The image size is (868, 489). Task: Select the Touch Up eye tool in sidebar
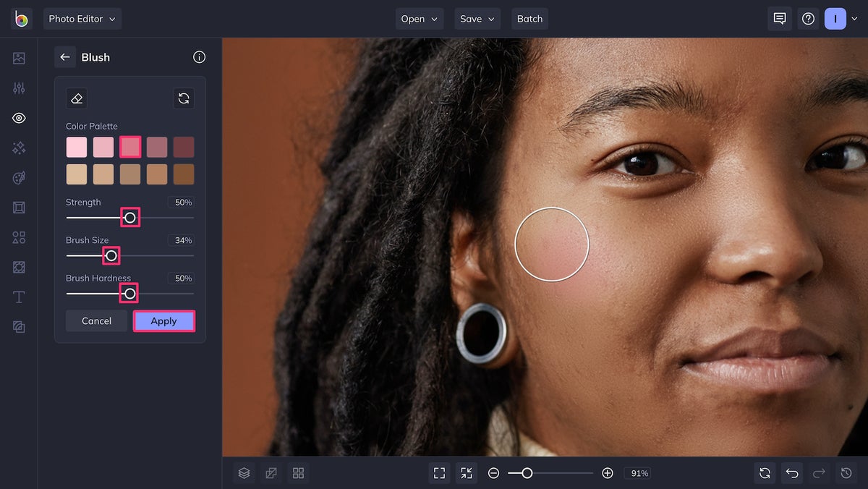pyautogui.click(x=18, y=118)
